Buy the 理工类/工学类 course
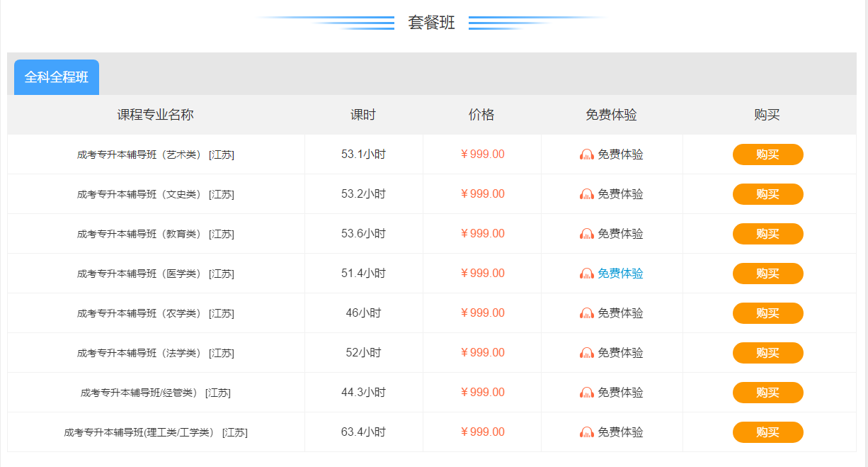The height and width of the screenshot is (467, 868). click(x=767, y=432)
